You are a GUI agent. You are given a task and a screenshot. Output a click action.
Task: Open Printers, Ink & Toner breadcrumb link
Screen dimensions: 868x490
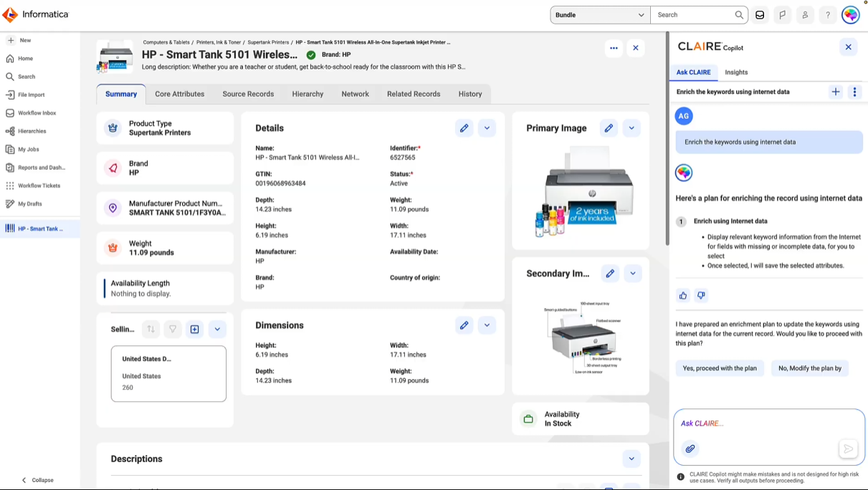[219, 42]
